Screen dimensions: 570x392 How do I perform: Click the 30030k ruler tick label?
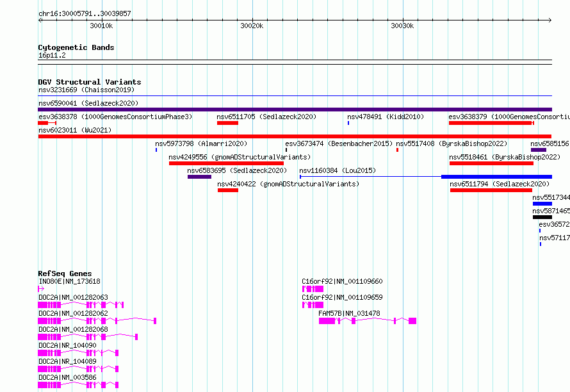point(402,26)
